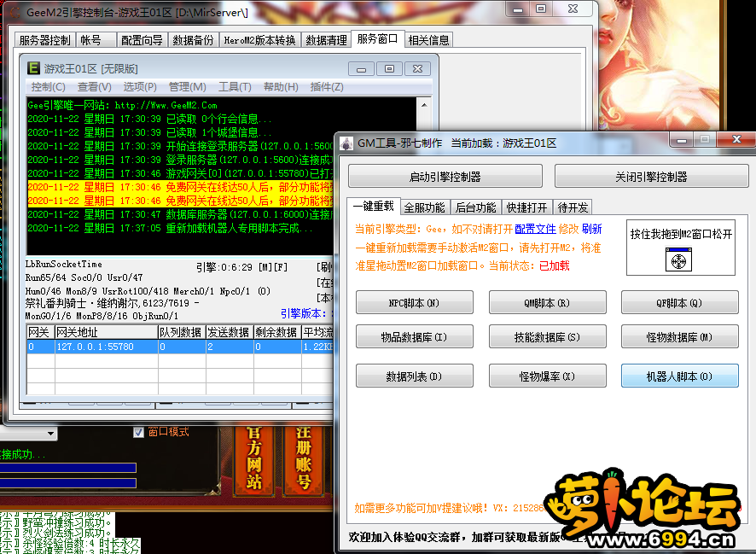Click the 发送数据 column header
Screen dimensions: 756x554
(x=230, y=332)
